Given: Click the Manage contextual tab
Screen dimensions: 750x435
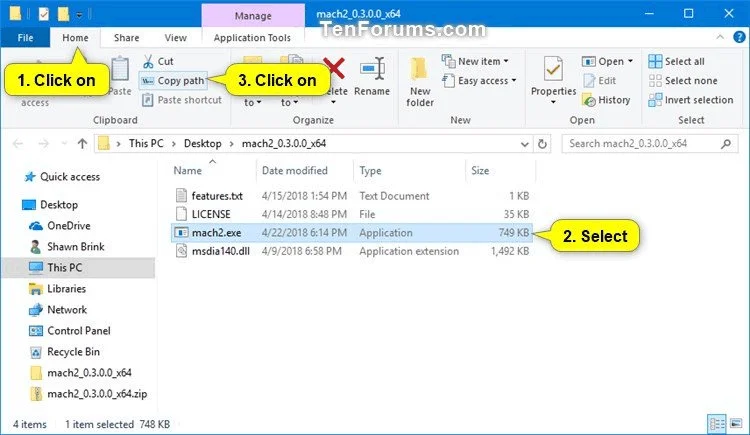Looking at the screenshot, I should [x=253, y=15].
